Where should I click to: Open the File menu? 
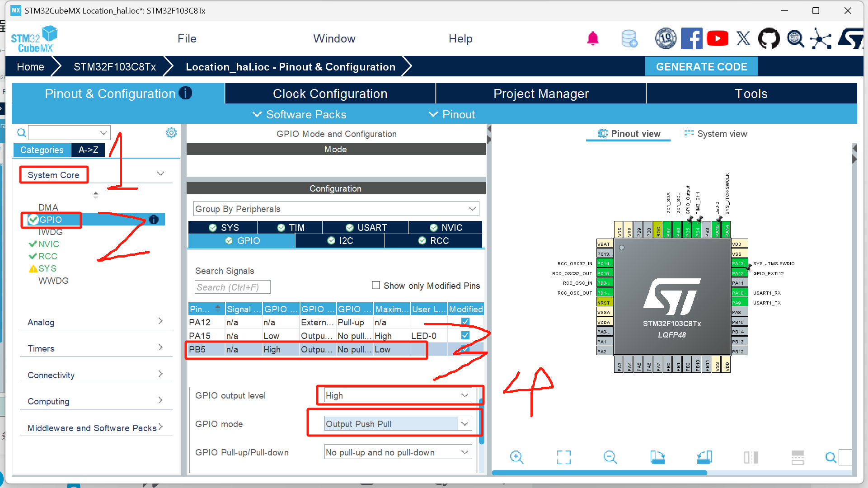click(x=187, y=39)
